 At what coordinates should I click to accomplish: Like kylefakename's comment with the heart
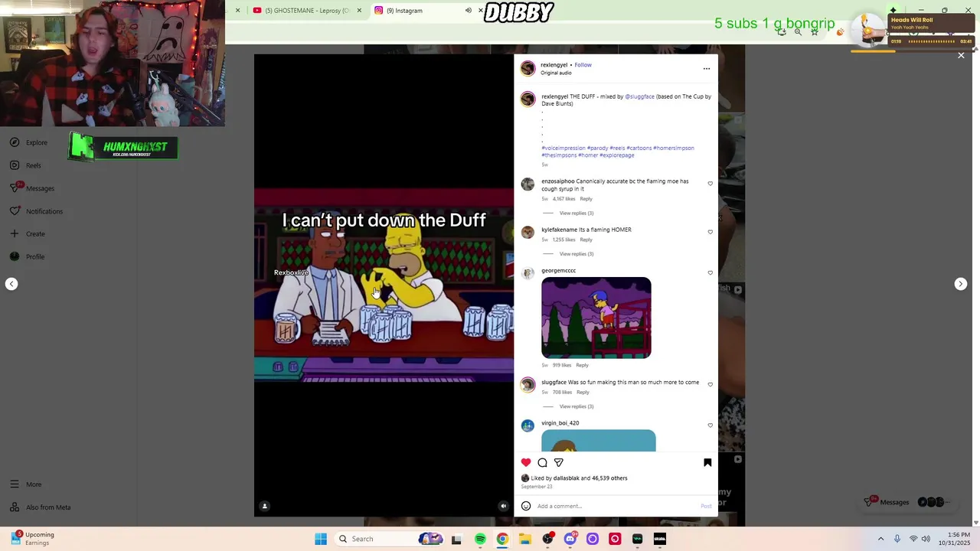point(710,232)
